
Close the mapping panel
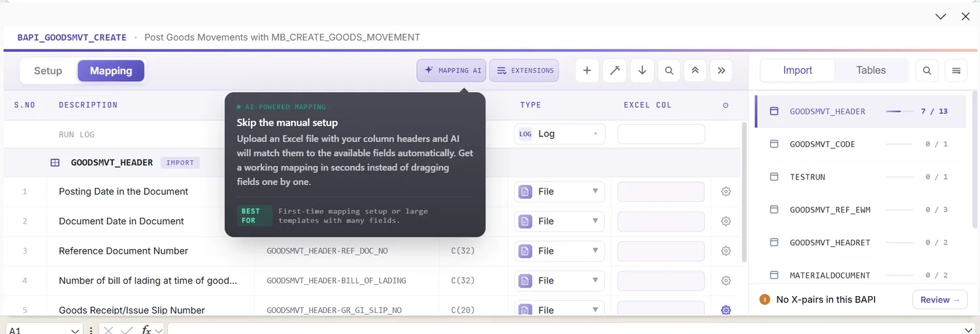point(966,16)
